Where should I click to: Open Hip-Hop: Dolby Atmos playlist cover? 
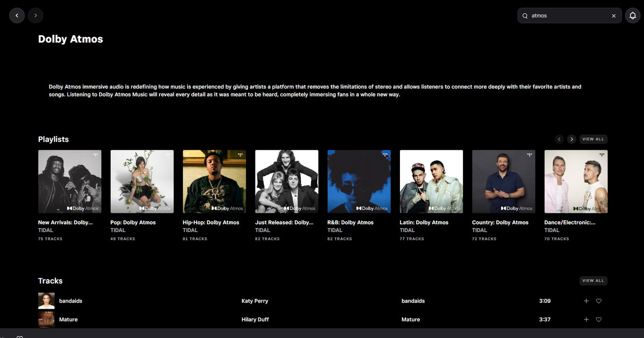[214, 182]
